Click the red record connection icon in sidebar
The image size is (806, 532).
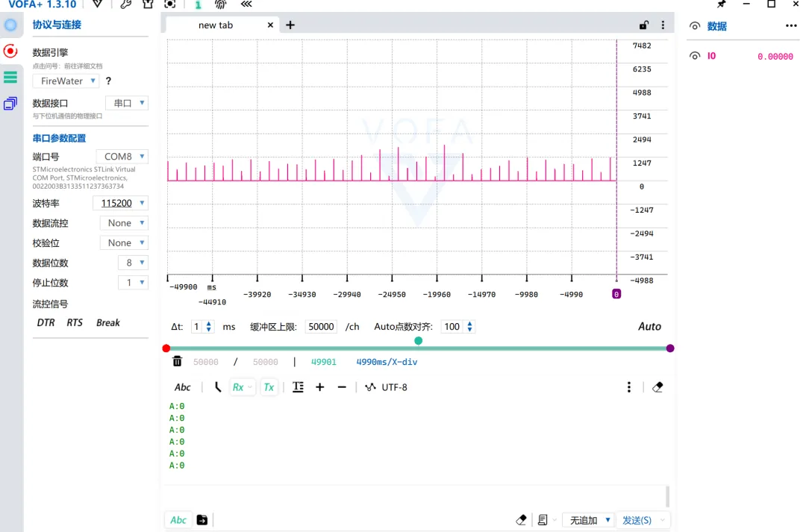(10, 51)
